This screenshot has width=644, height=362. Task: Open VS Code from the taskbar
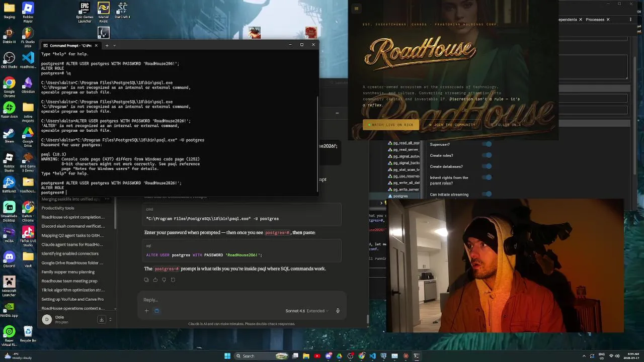(x=372, y=356)
